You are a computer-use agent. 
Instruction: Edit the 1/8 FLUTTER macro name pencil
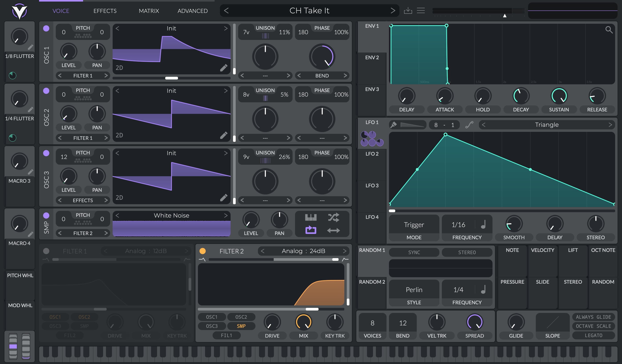coord(30,47)
